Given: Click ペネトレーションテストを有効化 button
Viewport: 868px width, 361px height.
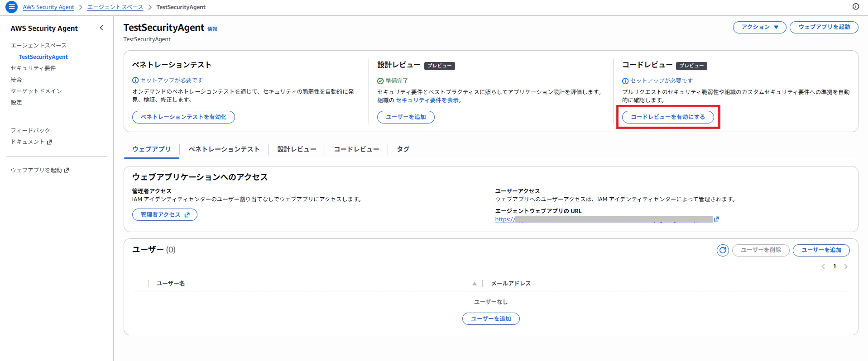Looking at the screenshot, I should [183, 117].
